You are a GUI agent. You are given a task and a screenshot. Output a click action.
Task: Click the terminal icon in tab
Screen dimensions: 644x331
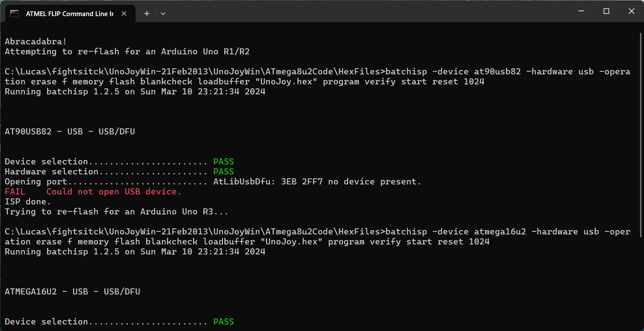[x=14, y=13]
